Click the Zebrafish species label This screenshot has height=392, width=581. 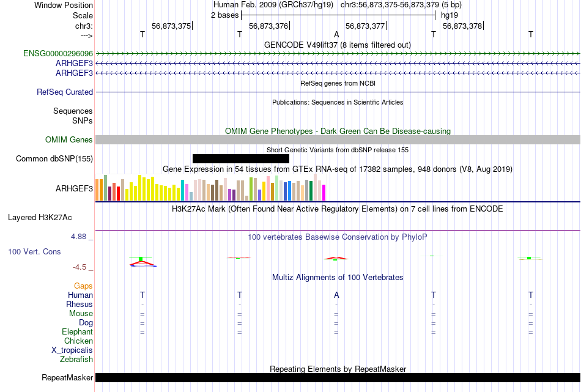76,360
